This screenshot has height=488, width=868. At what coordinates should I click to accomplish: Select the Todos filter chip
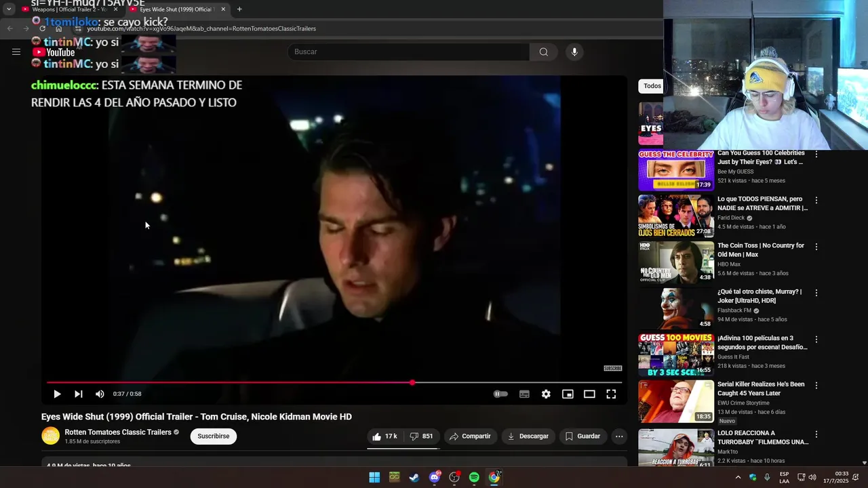652,86
